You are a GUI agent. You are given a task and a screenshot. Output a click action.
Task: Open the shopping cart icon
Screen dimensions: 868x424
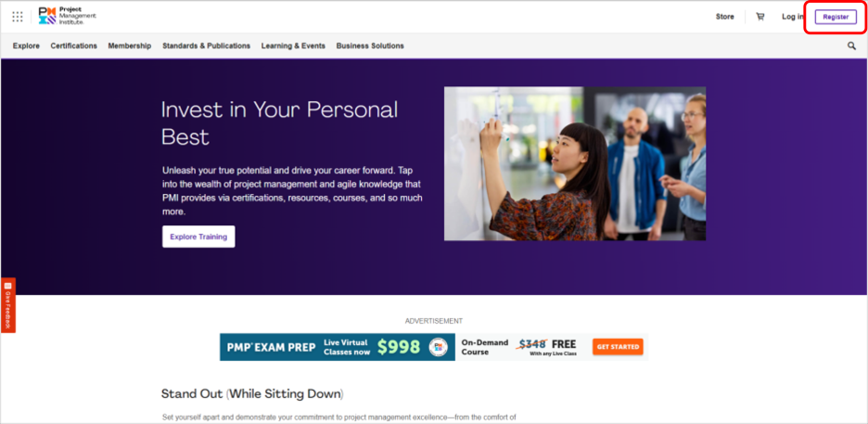760,17
